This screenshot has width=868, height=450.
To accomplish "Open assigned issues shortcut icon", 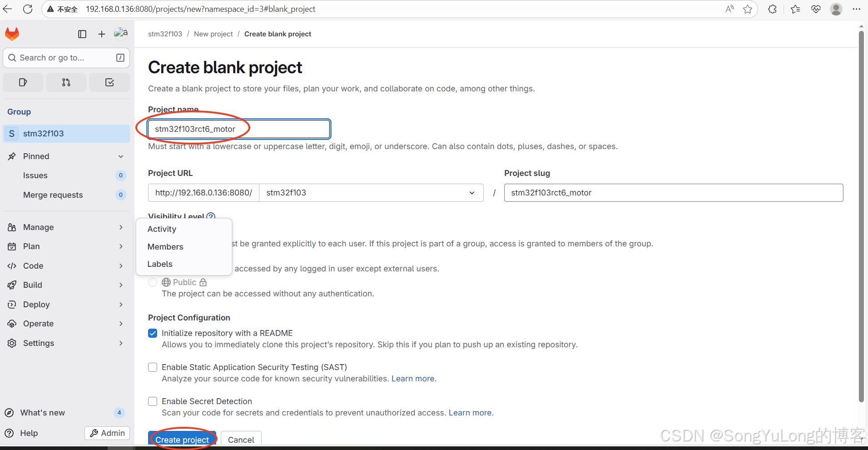I will pyautogui.click(x=23, y=82).
